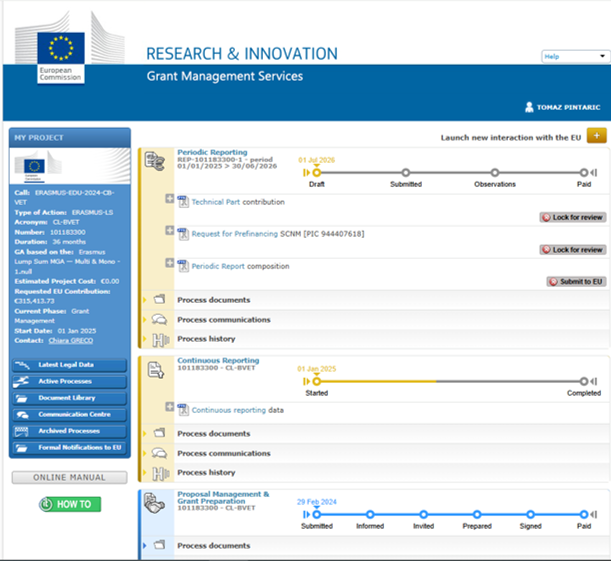Open Latest Legal Data menu
The image size is (611, 561).
[69, 365]
